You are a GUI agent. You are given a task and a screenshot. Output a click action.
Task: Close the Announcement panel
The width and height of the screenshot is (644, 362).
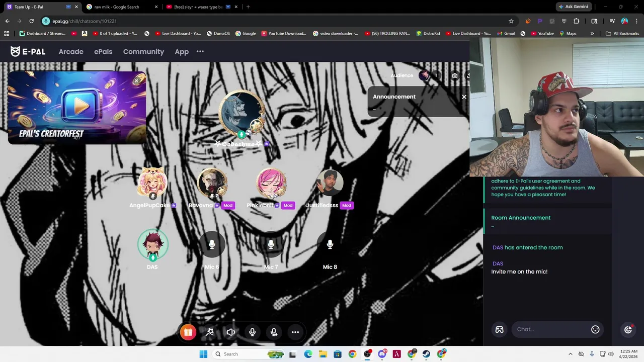pos(464,97)
